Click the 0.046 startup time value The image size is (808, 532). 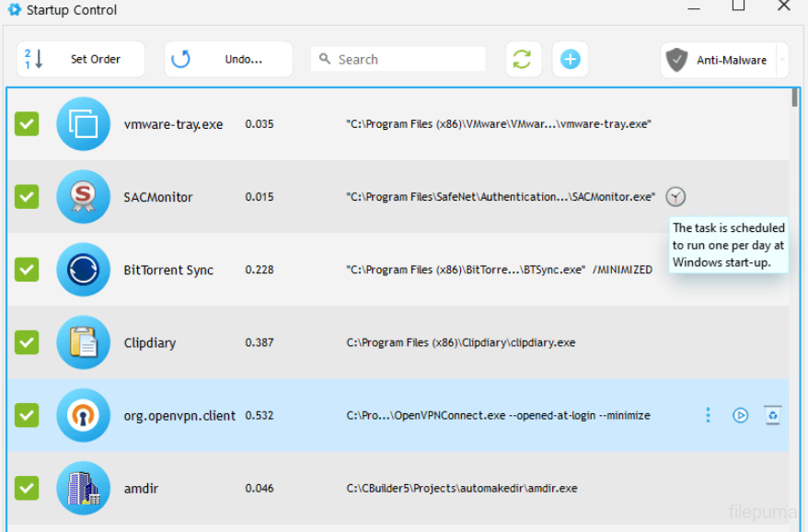coord(260,488)
